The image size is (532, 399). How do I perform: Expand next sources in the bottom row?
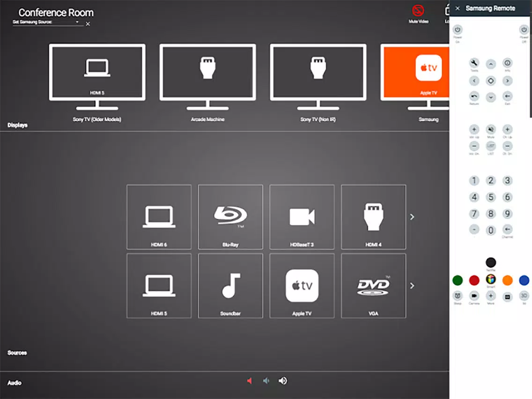coord(412,286)
